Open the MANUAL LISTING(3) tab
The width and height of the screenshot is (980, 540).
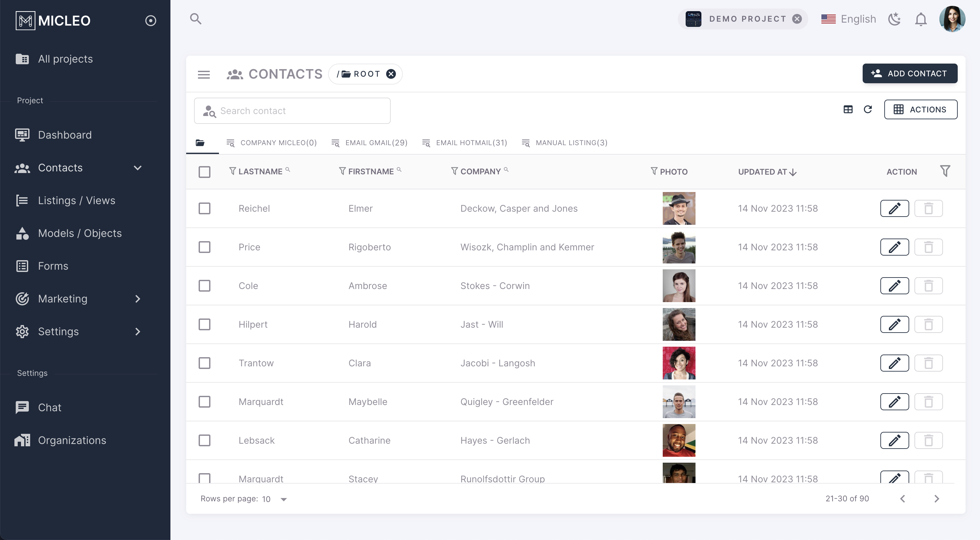coord(571,143)
